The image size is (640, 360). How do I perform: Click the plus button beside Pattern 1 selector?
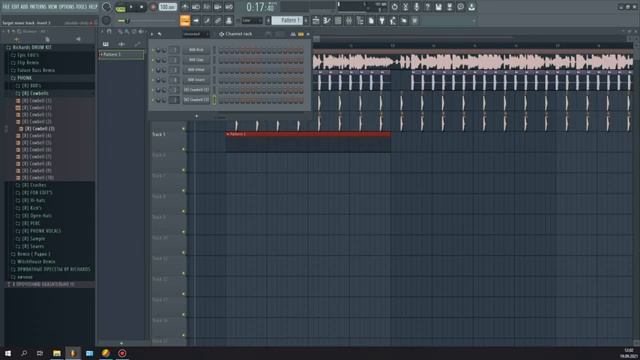[x=306, y=20]
